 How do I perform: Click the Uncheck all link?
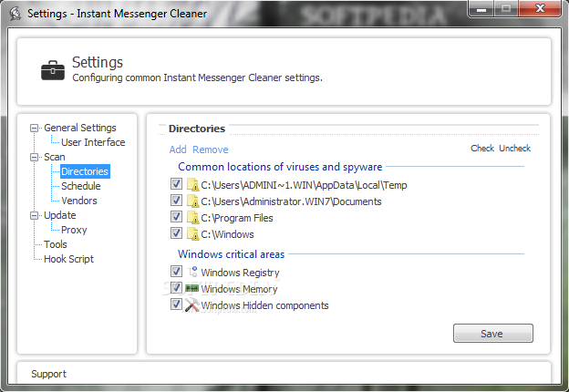514,148
